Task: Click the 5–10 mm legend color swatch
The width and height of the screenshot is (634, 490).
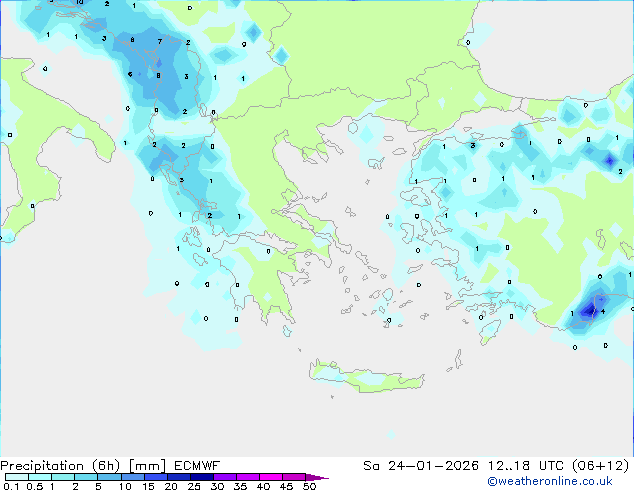Action: coord(109,477)
